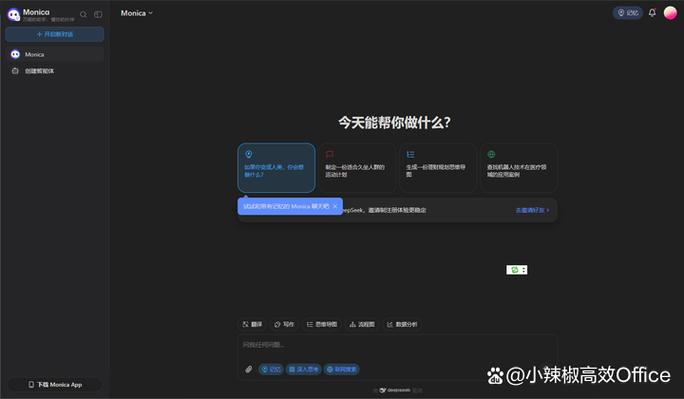Image resolution: width=684 pixels, height=399 pixels.
Task: Open search via the magnifier icon in sidebar
Action: click(x=83, y=14)
